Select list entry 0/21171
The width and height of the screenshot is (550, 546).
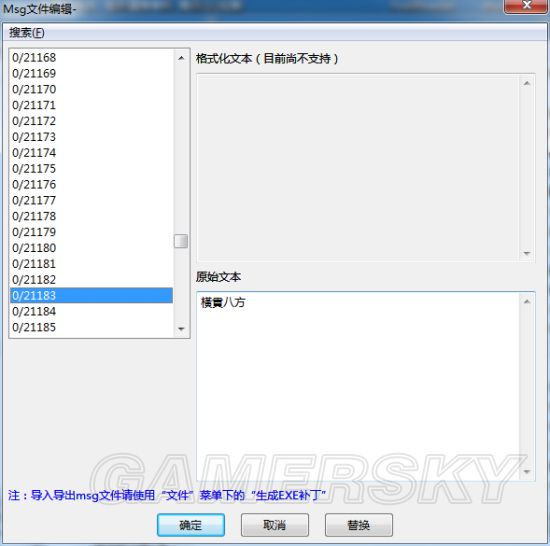pos(91,105)
